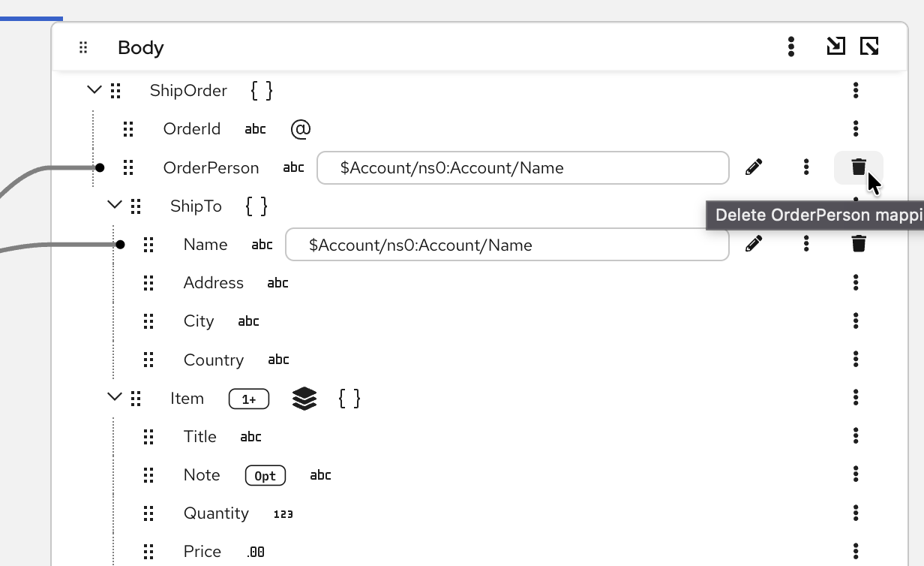Collapse the Item node
The width and height of the screenshot is (924, 566).
[115, 396]
